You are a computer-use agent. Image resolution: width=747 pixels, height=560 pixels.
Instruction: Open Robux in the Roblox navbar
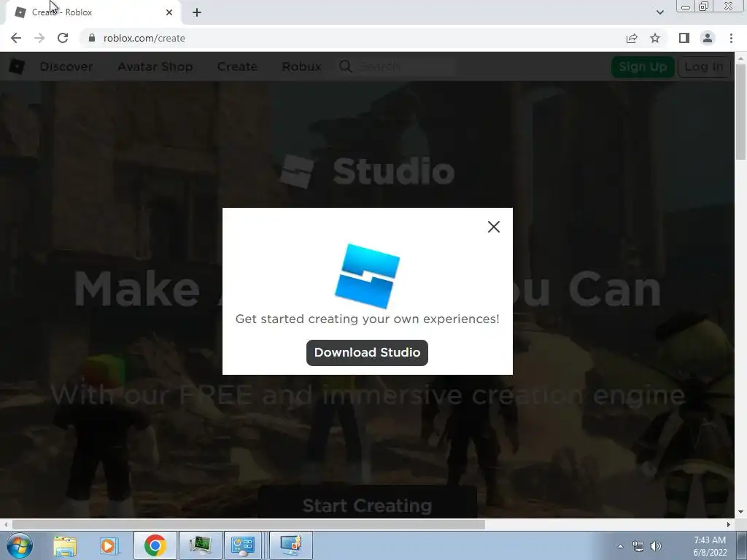pos(301,66)
